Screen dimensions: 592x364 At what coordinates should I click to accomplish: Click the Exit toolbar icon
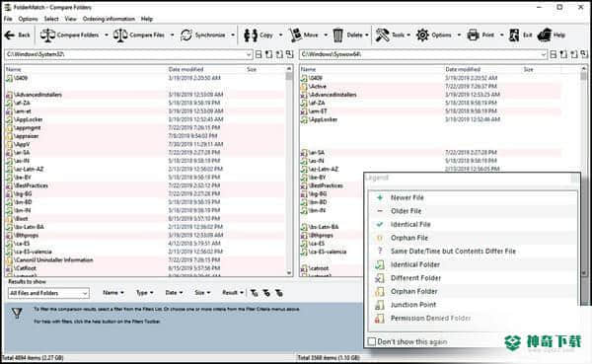tap(514, 36)
